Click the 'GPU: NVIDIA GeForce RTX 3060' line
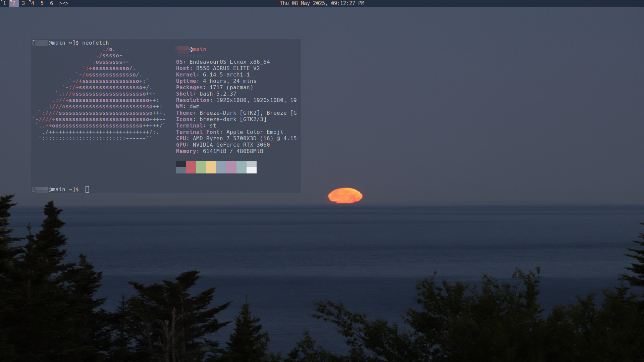Image resolution: width=644 pixels, height=362 pixels. pyautogui.click(x=223, y=145)
